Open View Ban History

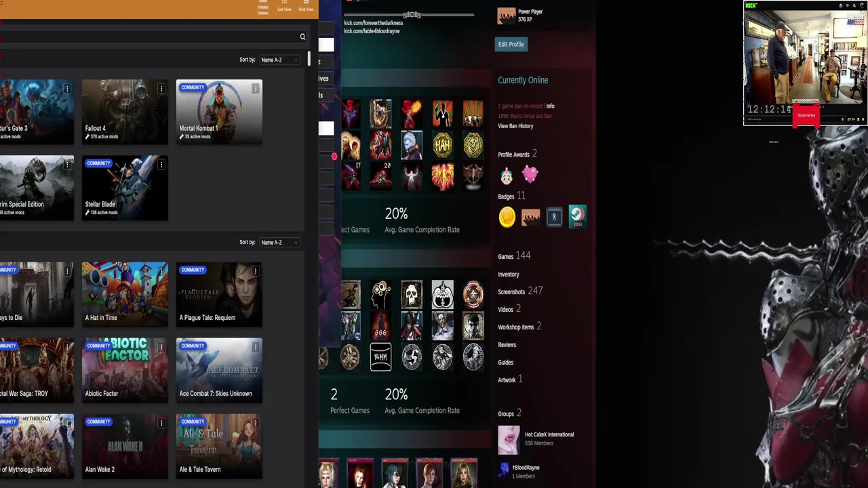[x=515, y=126]
